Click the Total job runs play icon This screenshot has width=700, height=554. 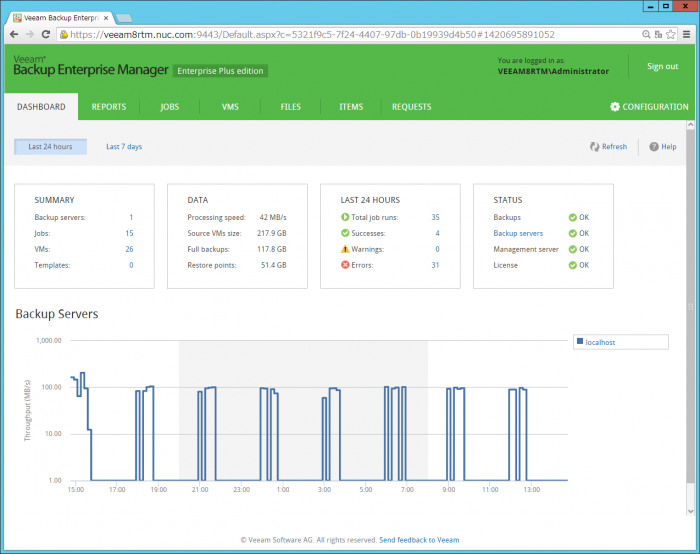coord(345,217)
